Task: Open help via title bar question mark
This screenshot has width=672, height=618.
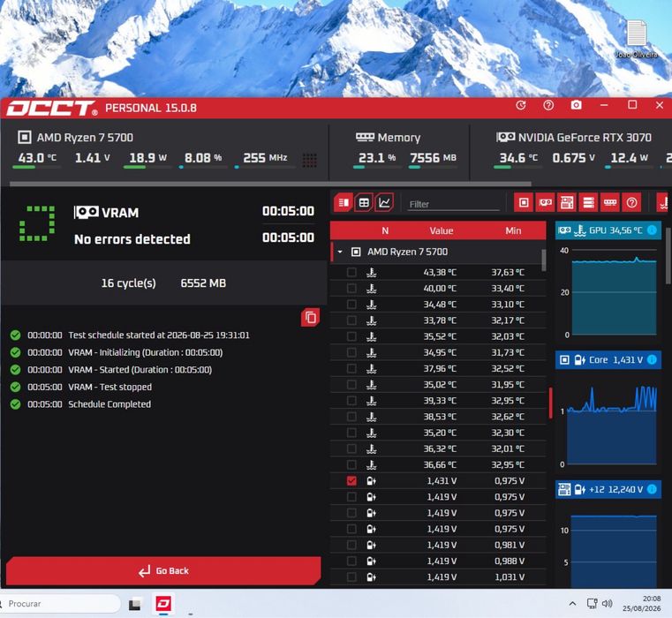Action: [x=548, y=105]
